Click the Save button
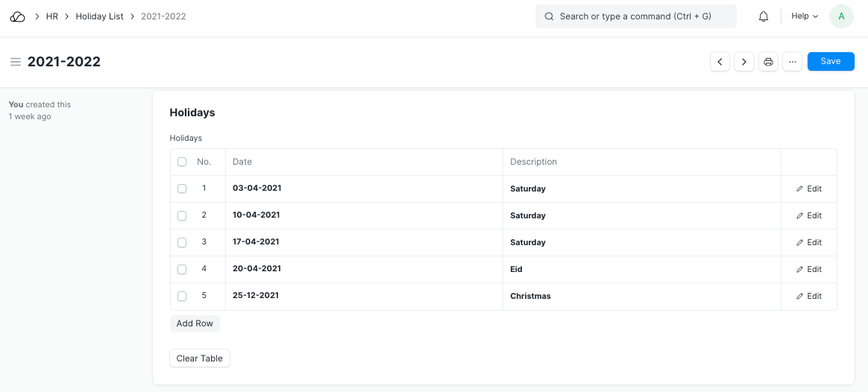This screenshot has height=392, width=868. point(830,62)
